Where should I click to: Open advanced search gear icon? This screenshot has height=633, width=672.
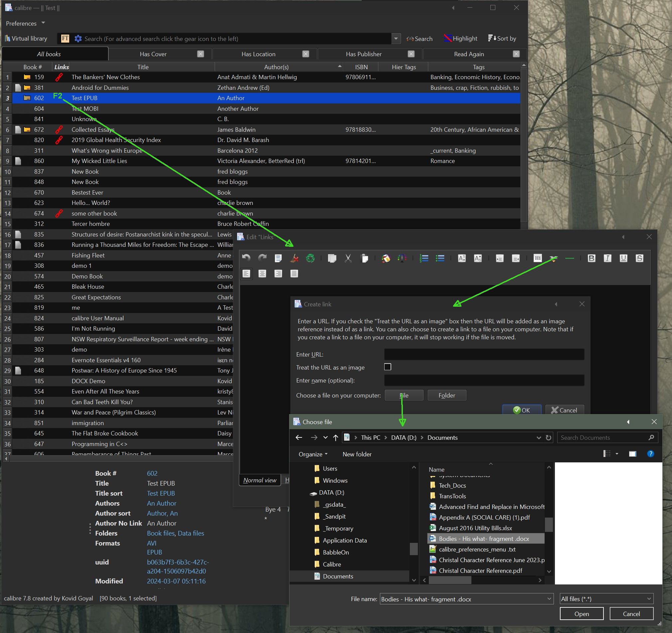[78, 39]
